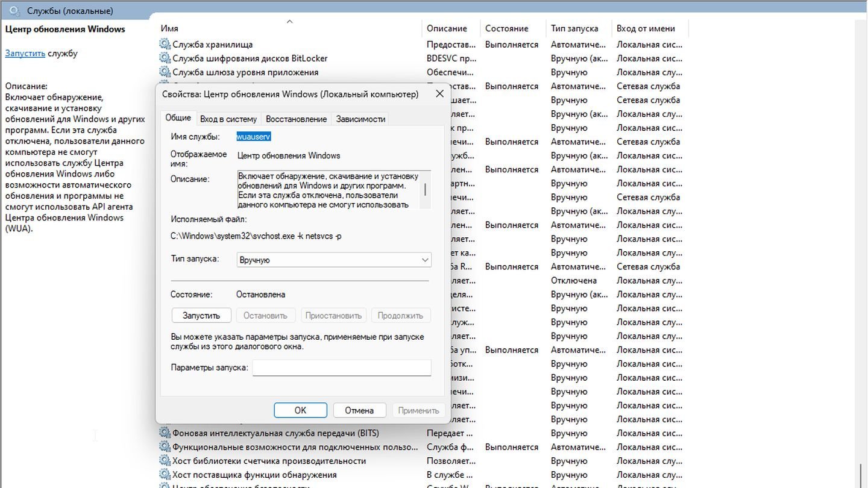Click the description box scrollbar in dialog
The width and height of the screenshot is (868, 488).
[x=426, y=189]
